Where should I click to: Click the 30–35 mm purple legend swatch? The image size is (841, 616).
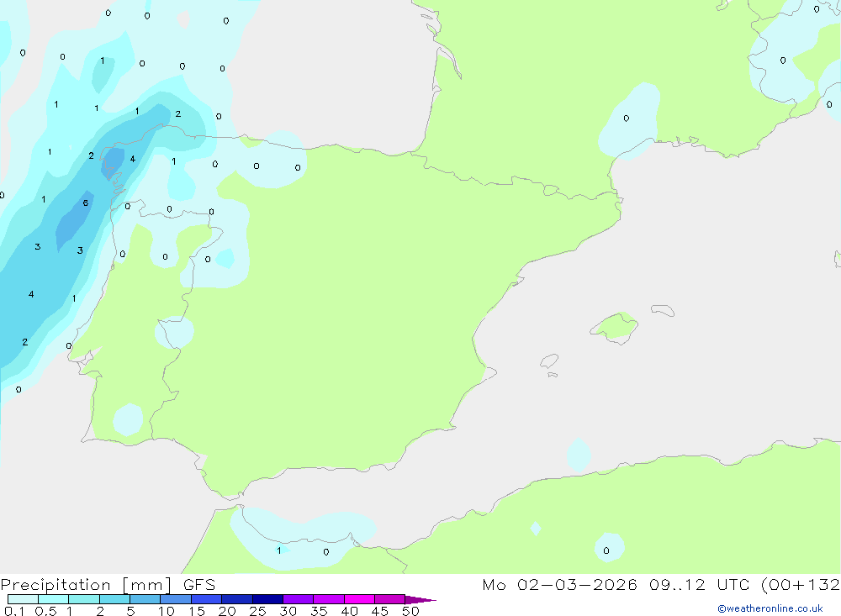(299, 599)
